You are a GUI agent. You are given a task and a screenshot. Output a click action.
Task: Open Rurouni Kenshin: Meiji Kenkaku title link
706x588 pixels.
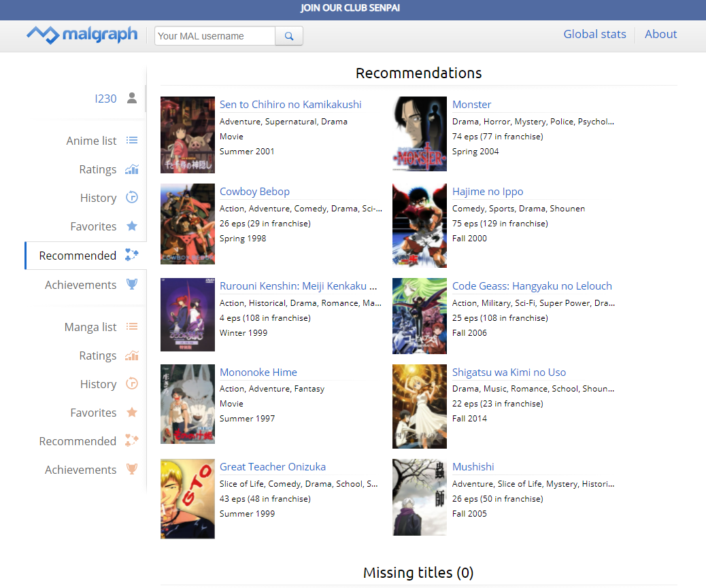tap(298, 286)
